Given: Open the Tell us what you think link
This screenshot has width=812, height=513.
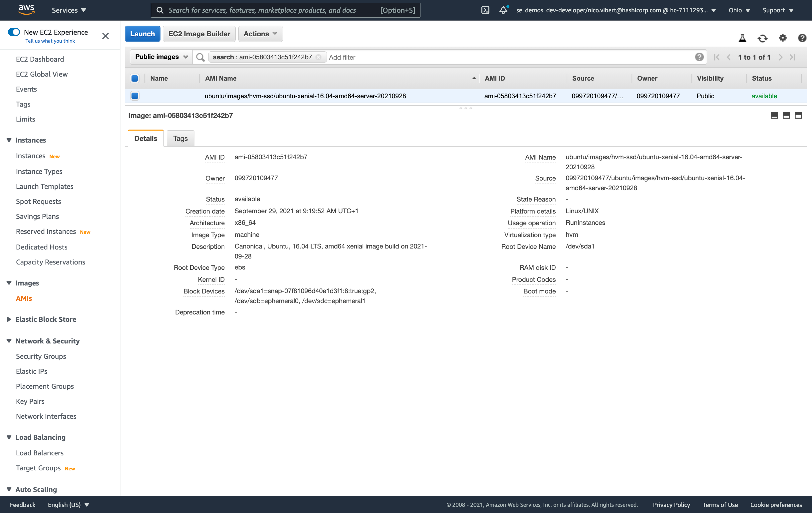Looking at the screenshot, I should point(50,41).
